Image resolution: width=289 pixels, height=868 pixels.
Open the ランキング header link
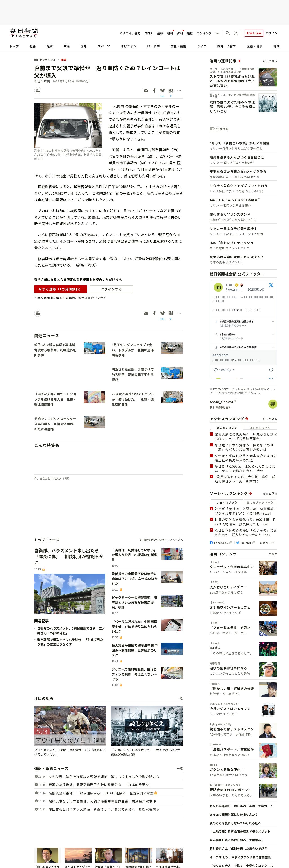[x=204, y=33]
